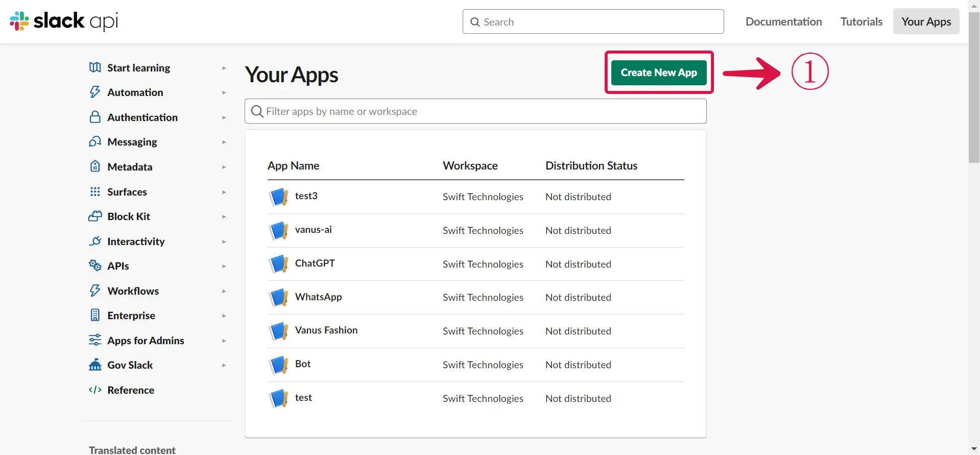980x455 pixels.
Task: Click the App Name column header
Action: tap(293, 165)
